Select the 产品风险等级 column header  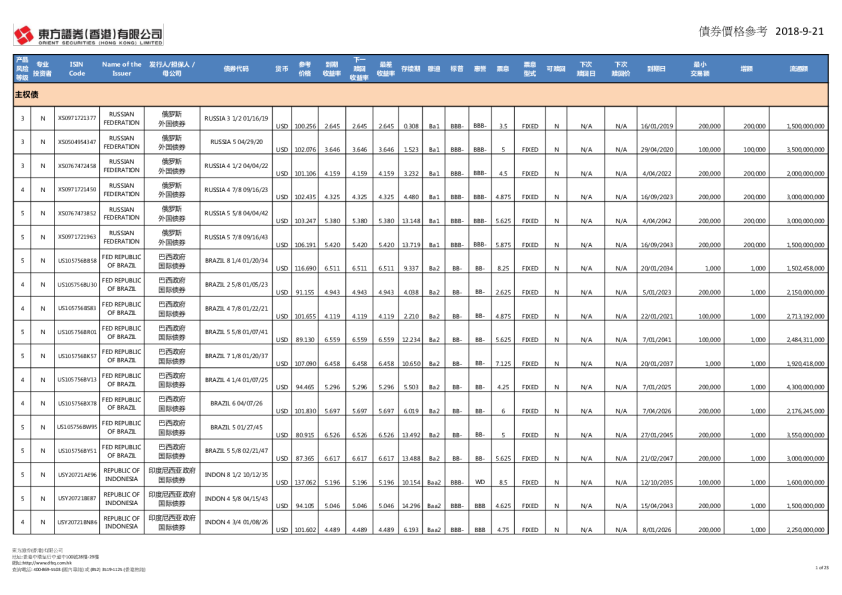pyautogui.click(x=21, y=69)
